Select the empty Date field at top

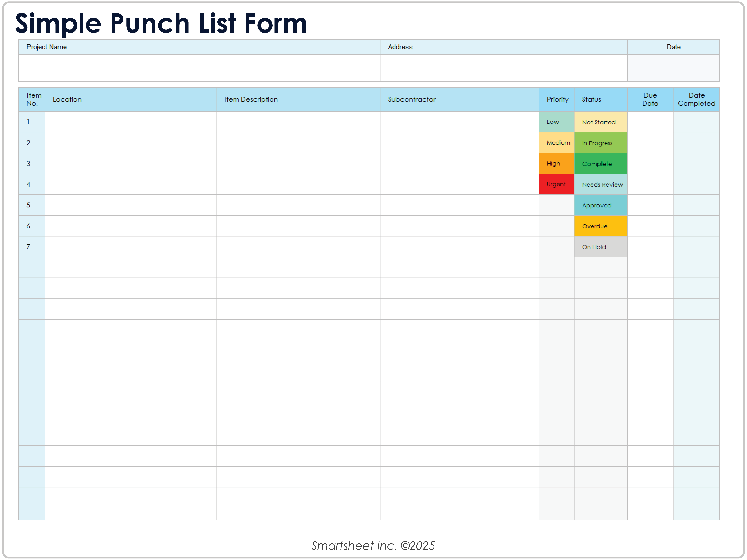pos(673,68)
